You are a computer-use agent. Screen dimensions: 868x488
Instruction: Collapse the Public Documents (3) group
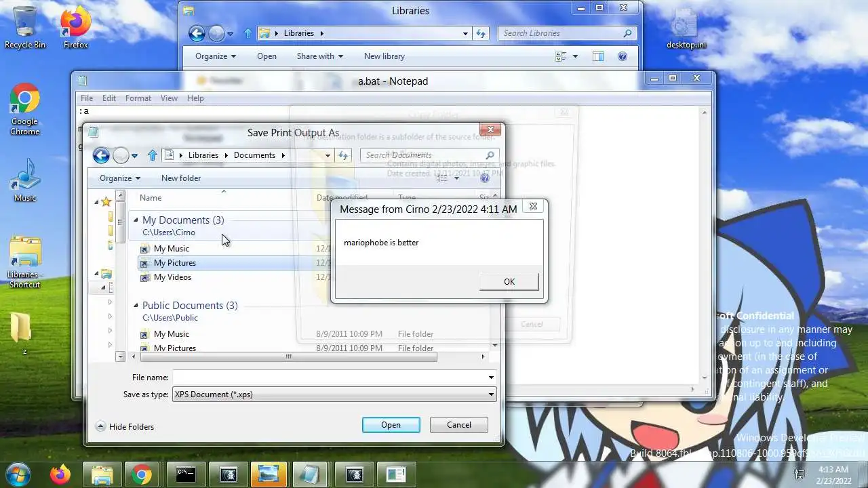coord(136,305)
